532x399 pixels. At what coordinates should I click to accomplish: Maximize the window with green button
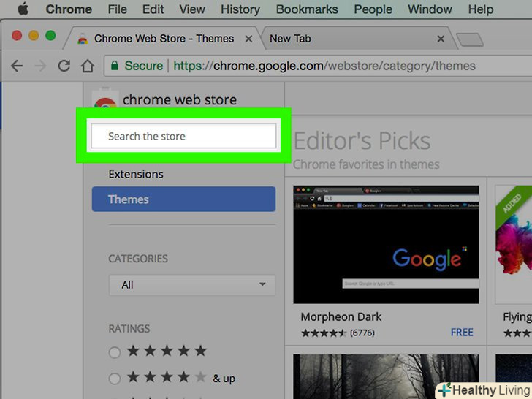pyautogui.click(x=50, y=35)
